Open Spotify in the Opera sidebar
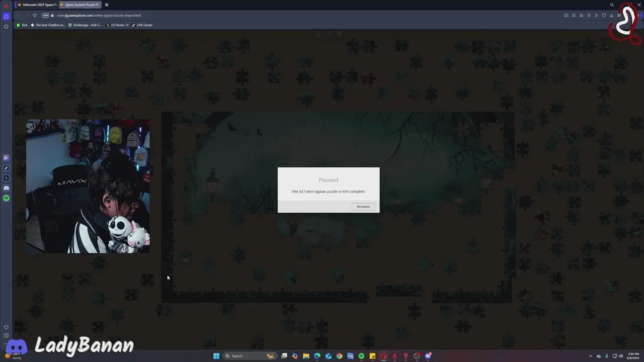644x362 pixels. tap(6, 198)
